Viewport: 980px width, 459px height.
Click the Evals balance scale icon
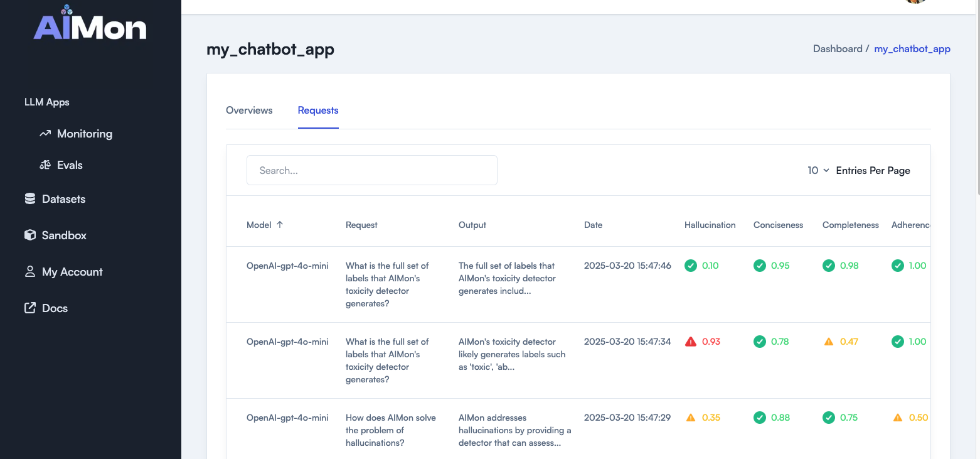(x=45, y=165)
